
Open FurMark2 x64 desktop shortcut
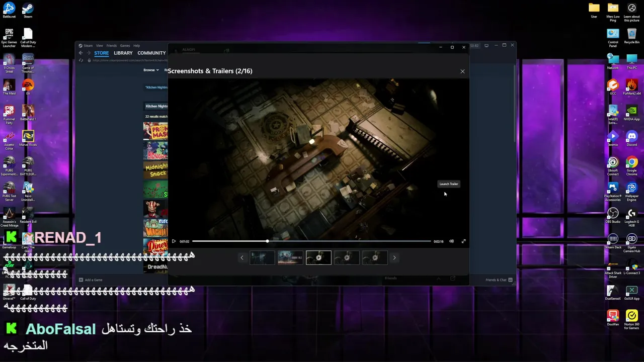point(632,87)
